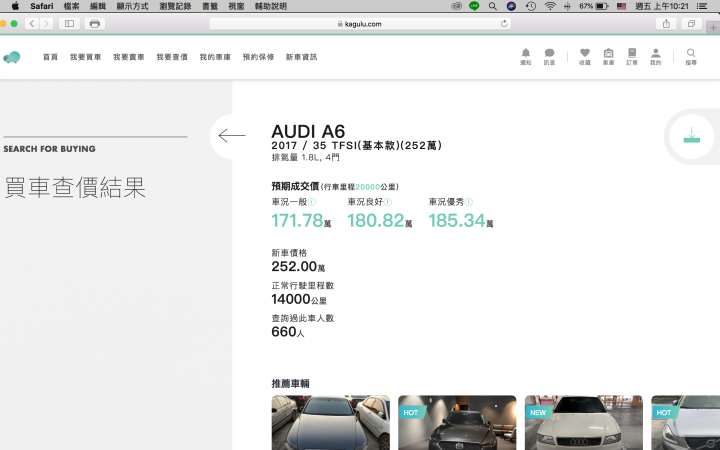Viewport: 720px width, 450px height.
Task: Click the 20000 mileage value
Action: (x=367, y=187)
